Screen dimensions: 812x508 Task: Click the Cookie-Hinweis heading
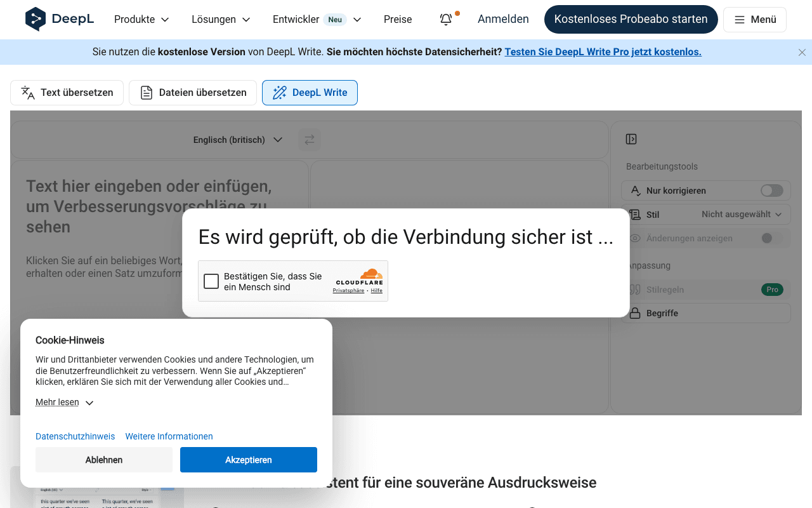pyautogui.click(x=70, y=340)
